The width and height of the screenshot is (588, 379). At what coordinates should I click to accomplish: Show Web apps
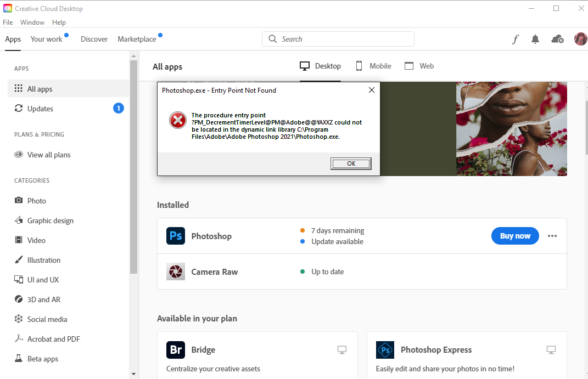tap(419, 66)
